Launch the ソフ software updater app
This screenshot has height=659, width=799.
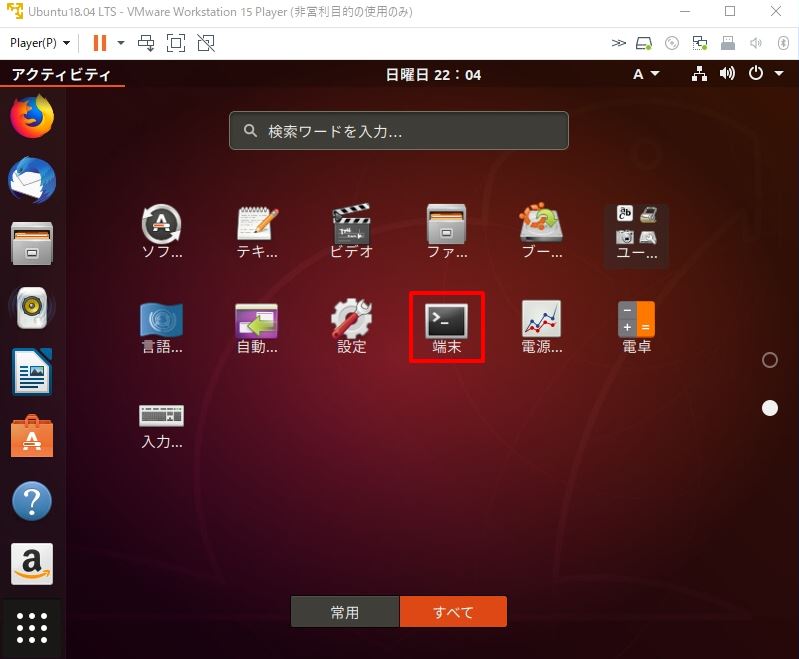pyautogui.click(x=162, y=231)
